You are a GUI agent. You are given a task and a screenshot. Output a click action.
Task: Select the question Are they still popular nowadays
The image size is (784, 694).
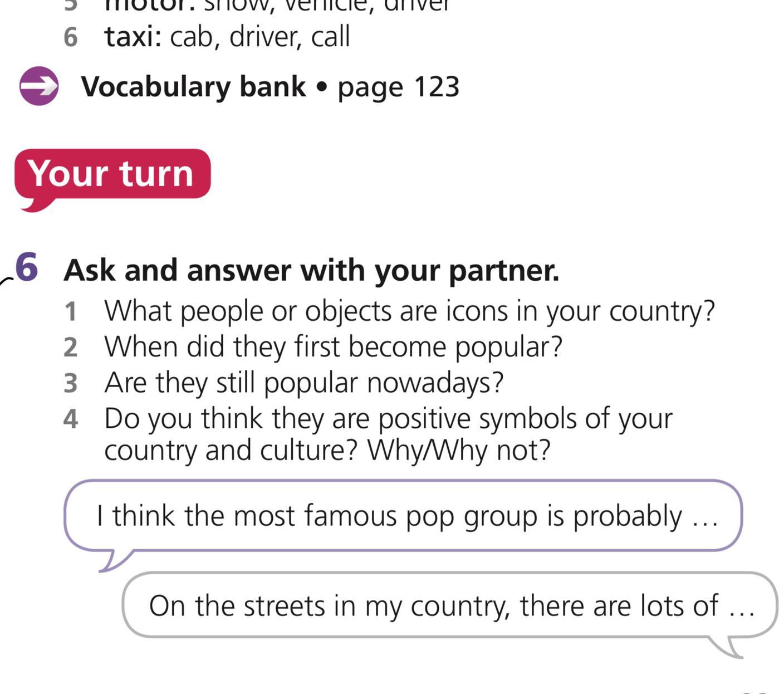tap(303, 383)
